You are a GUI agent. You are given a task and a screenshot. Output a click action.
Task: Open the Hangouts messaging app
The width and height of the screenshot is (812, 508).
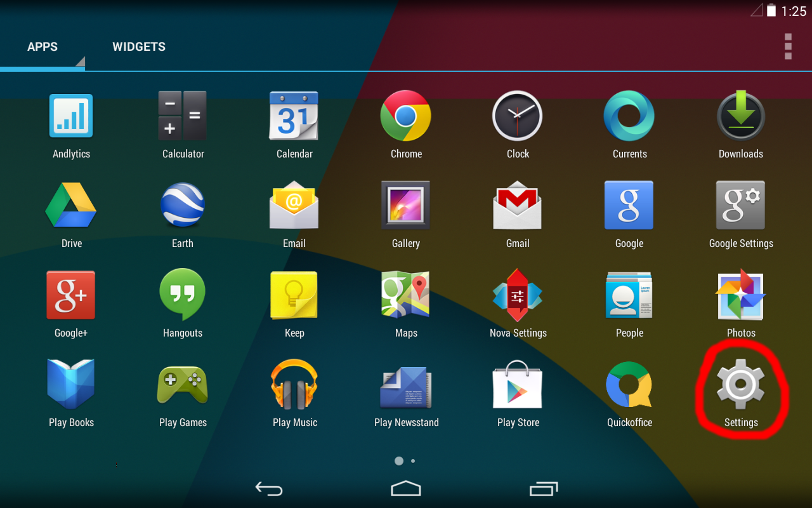pyautogui.click(x=183, y=295)
